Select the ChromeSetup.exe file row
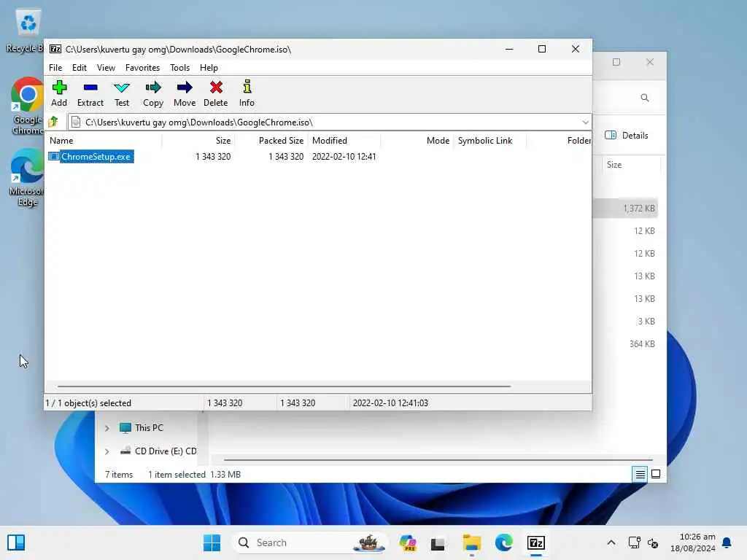Image resolution: width=747 pixels, height=560 pixels. point(90,157)
